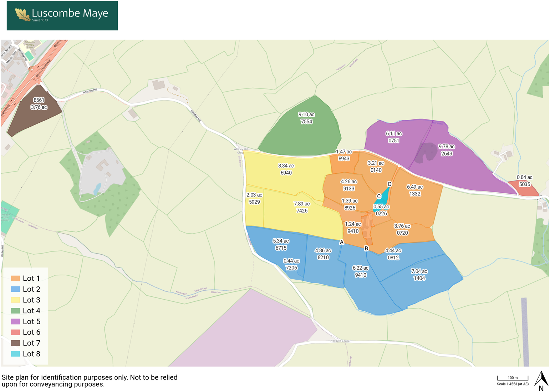The width and height of the screenshot is (550, 392).
Task: Click the Lot 2 blue legend swatch
Action: (x=15, y=289)
